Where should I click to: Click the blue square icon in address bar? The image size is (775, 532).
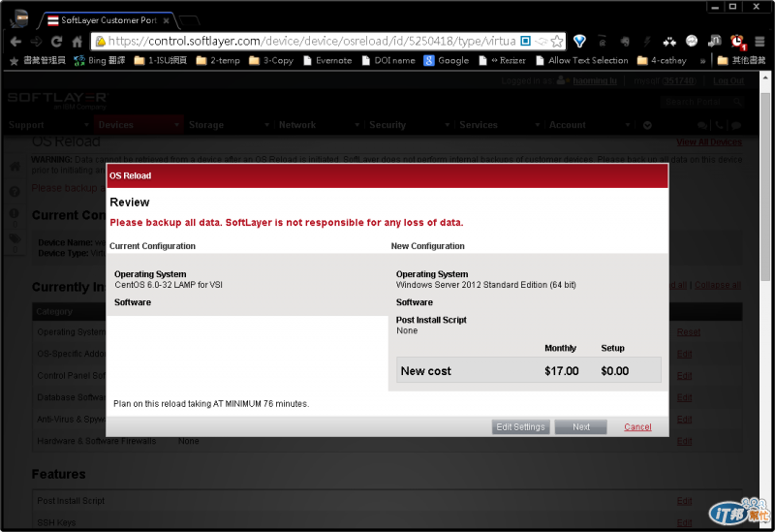526,41
